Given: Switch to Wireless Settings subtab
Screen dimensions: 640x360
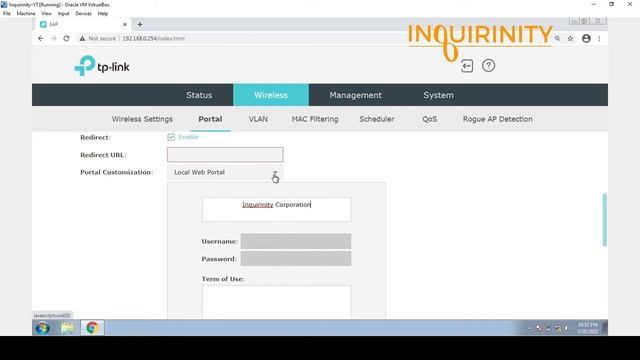Looking at the screenshot, I should pos(142,119).
